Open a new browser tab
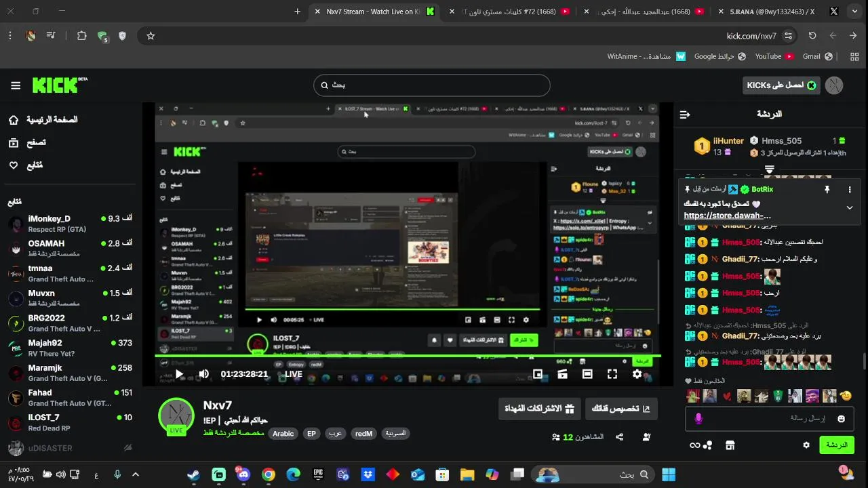 [297, 12]
